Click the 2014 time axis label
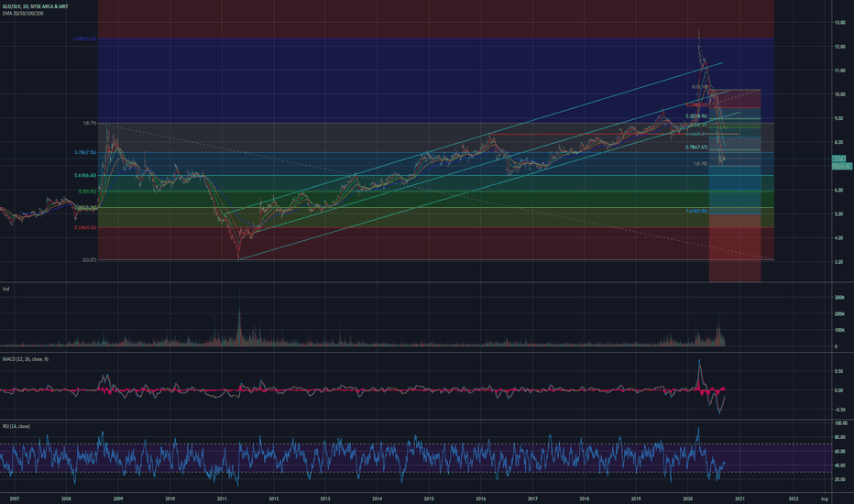Viewport: 854px width, 504px height. click(377, 499)
